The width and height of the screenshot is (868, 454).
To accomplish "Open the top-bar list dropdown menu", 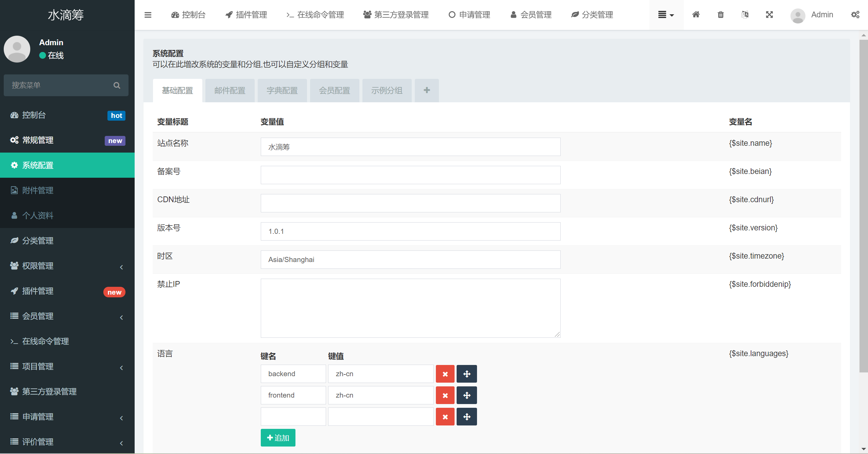I will tap(666, 15).
